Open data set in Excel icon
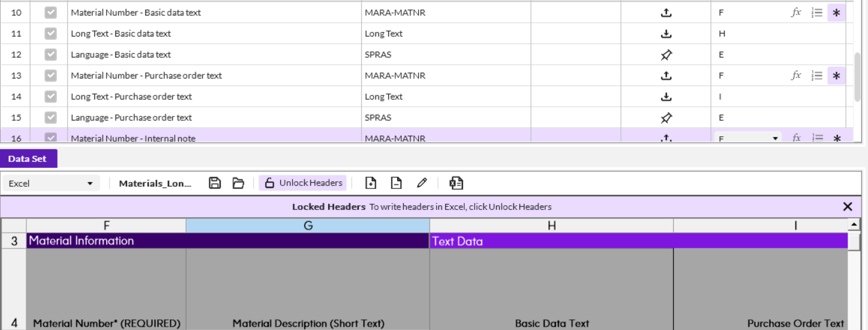 tap(456, 183)
